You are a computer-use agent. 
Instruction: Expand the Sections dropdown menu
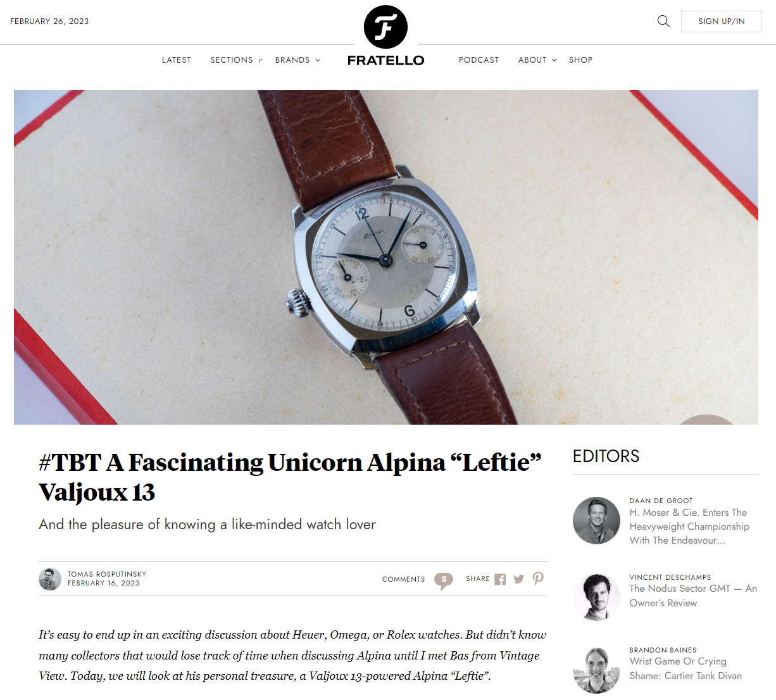click(x=236, y=60)
